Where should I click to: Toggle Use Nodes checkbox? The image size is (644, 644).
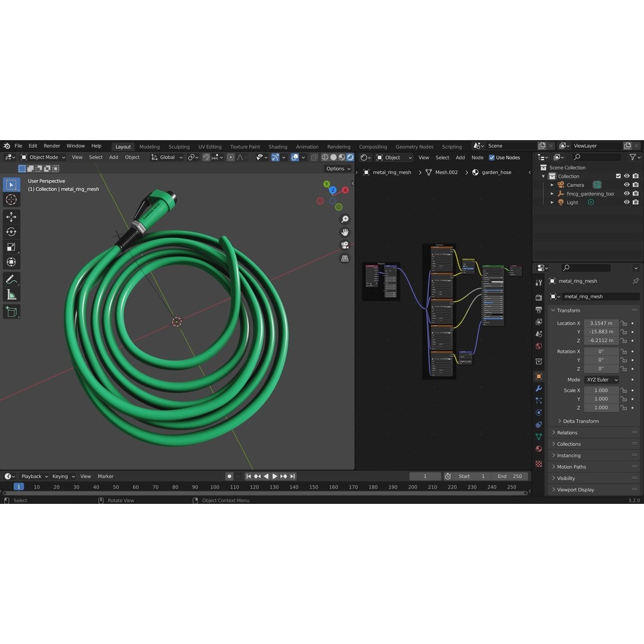[x=491, y=157]
